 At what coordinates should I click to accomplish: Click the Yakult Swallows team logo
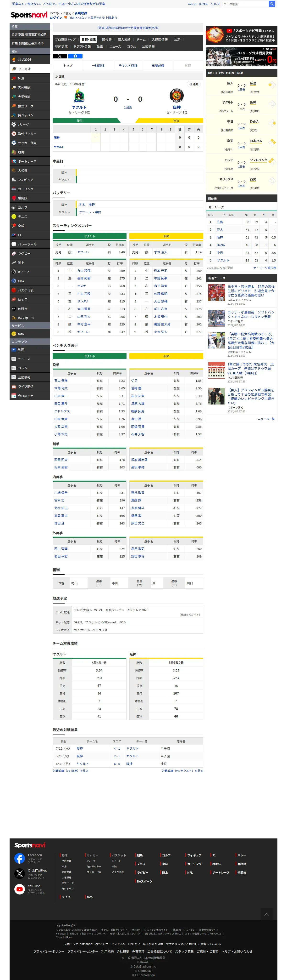[x=79, y=96]
